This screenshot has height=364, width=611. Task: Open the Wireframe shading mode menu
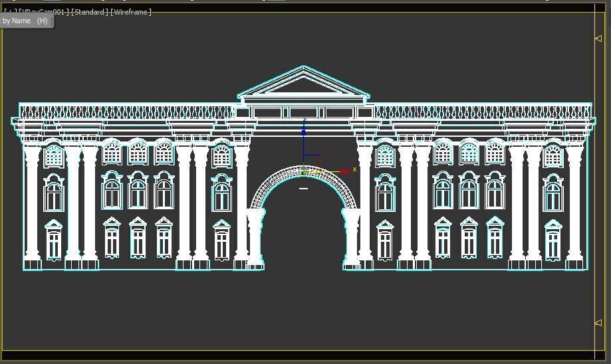pyautogui.click(x=130, y=12)
